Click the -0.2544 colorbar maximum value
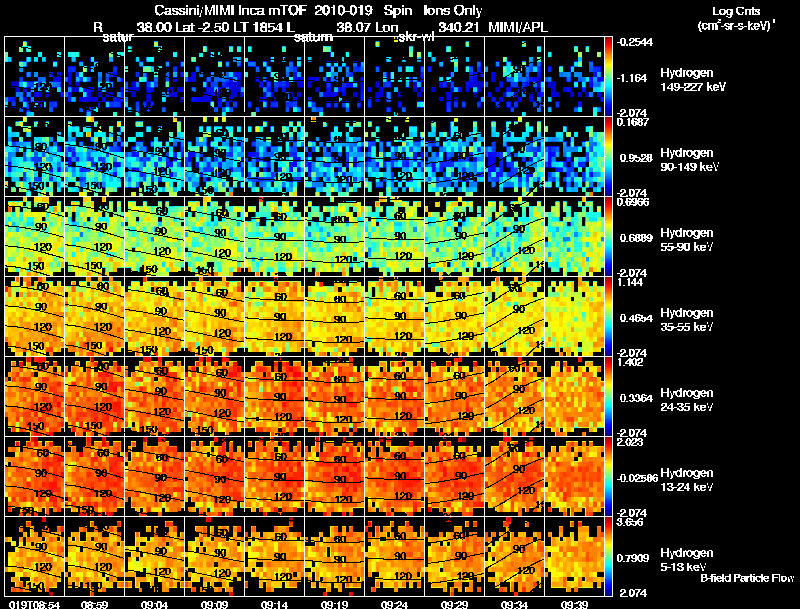Screen dimensions: 800x609 point(635,42)
